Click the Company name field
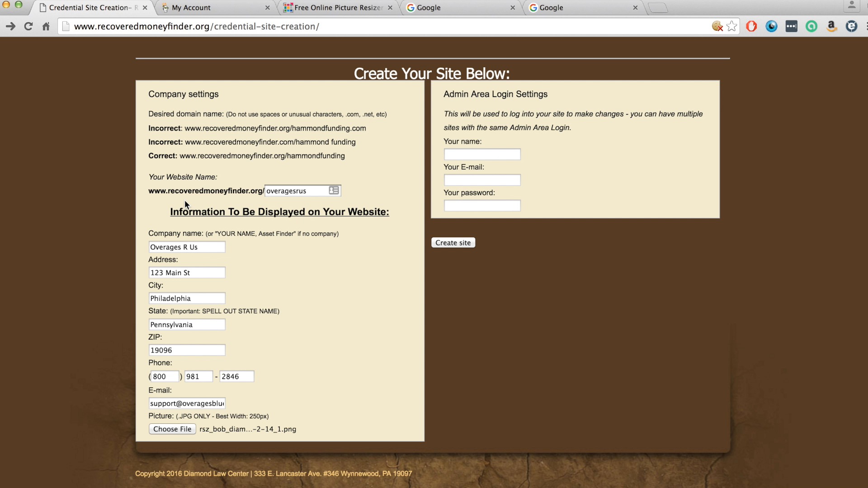 tap(187, 247)
